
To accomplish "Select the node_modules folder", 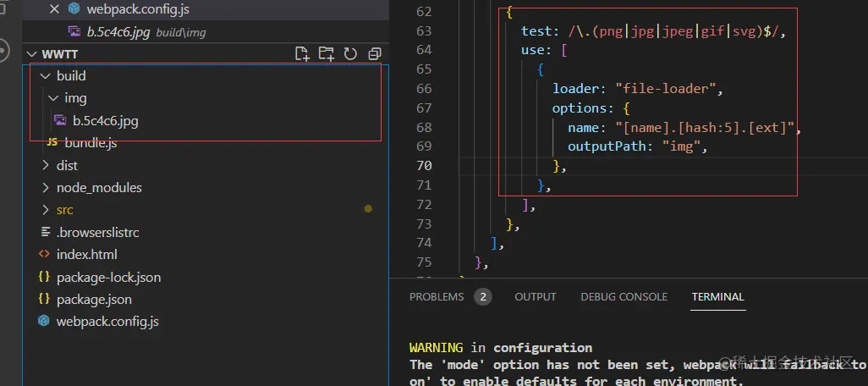I will pyautogui.click(x=99, y=188).
